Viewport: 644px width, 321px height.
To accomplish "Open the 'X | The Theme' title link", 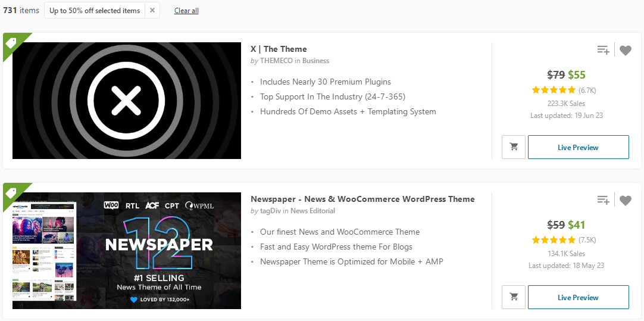I will pyautogui.click(x=279, y=49).
